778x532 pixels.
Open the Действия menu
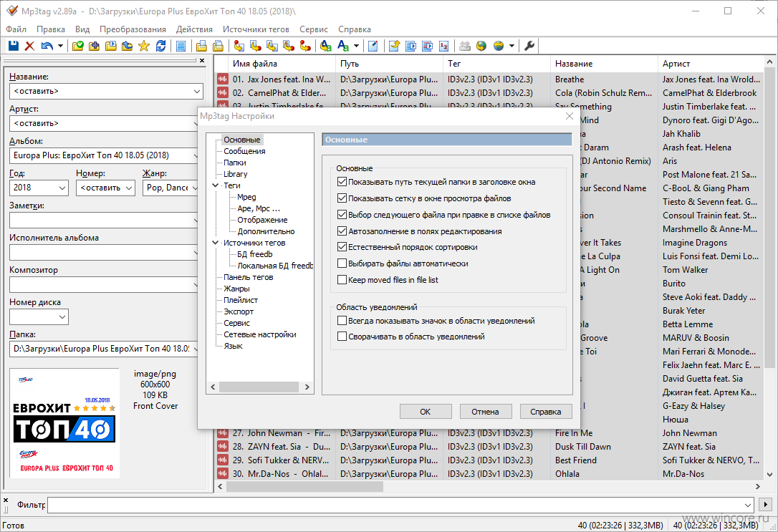click(x=195, y=29)
